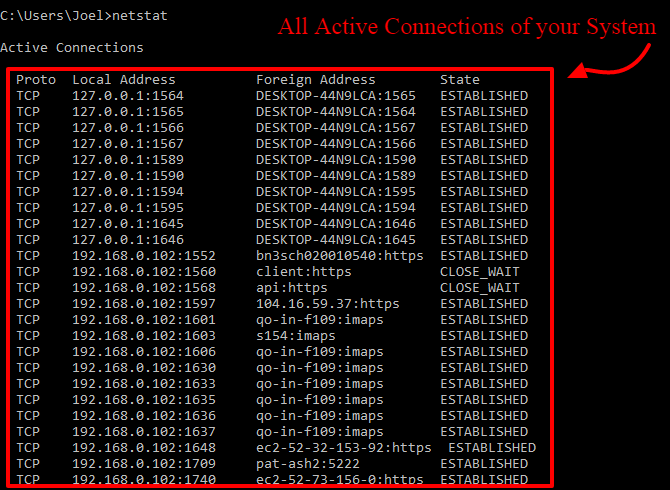Click CLOSE_WAIT state in the api:https row
The height and width of the screenshot is (490, 670).
click(x=479, y=287)
